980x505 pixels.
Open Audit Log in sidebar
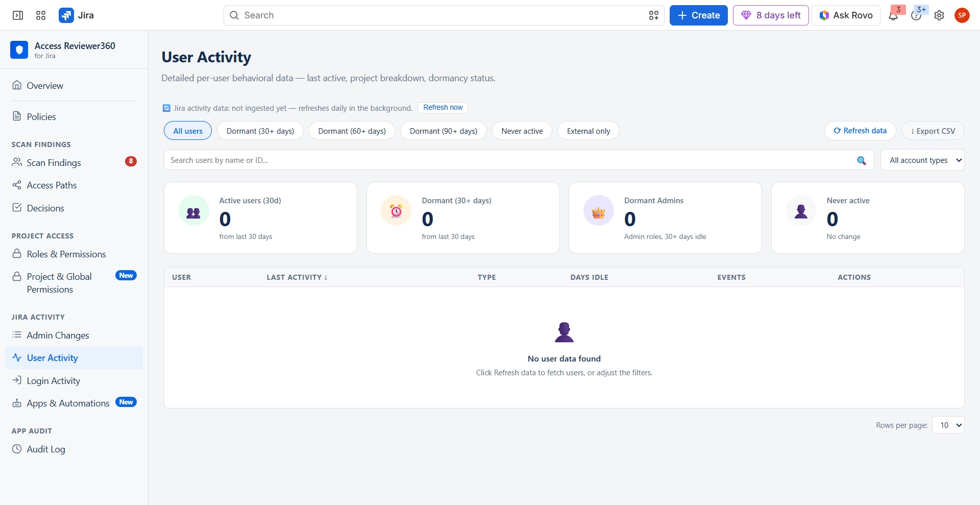coord(74,449)
